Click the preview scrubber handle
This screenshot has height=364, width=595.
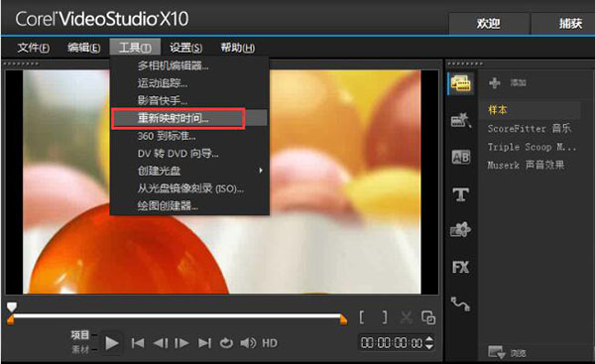point(12,306)
